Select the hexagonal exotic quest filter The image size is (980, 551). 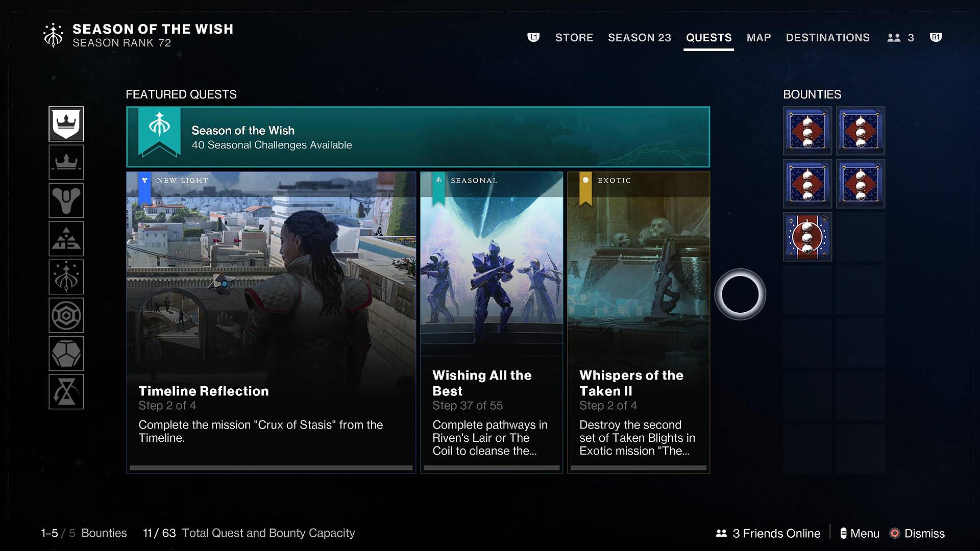(x=66, y=315)
